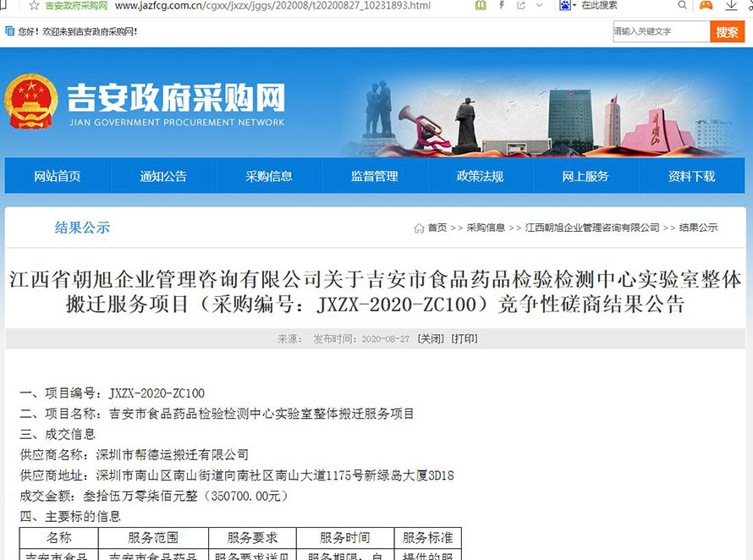Go to 采购信息 menu item

point(269,177)
